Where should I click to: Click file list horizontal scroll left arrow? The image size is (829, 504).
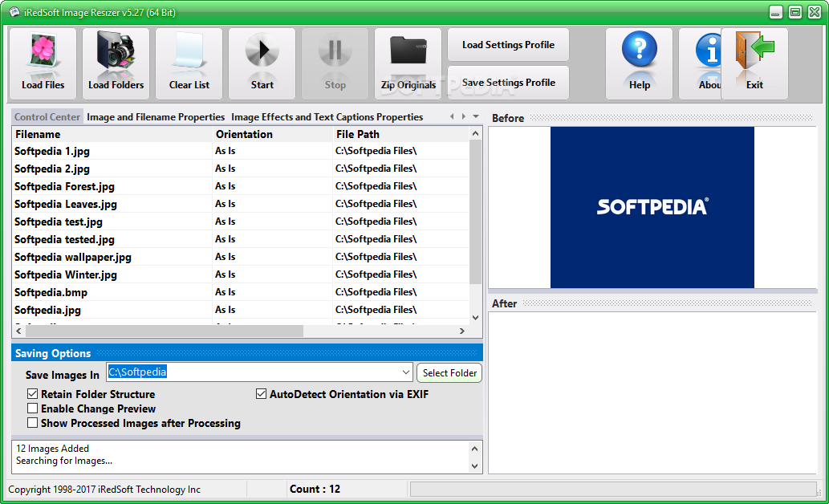tap(18, 331)
